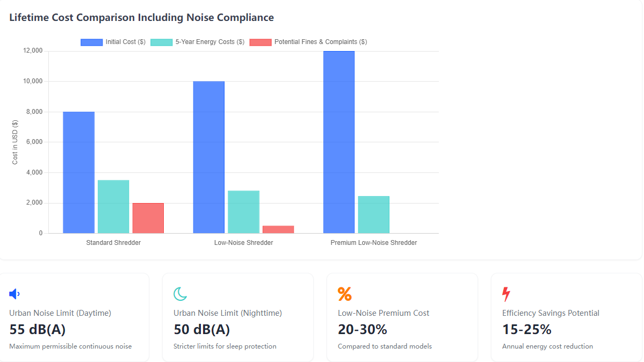Click Low-Noise Shredder teal energy bar
Screen dimensions: 644x362
point(243,212)
